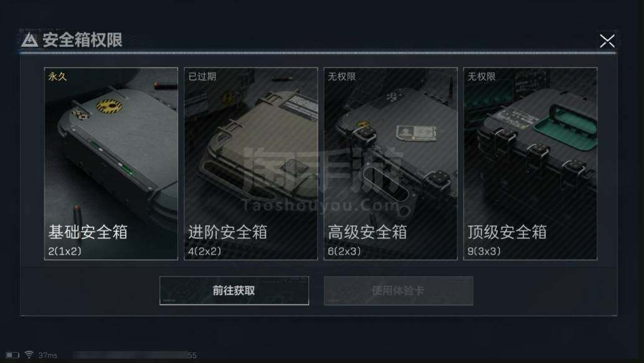
Task: Click the 无权限 label on 顶级安全箱
Action: [481, 77]
